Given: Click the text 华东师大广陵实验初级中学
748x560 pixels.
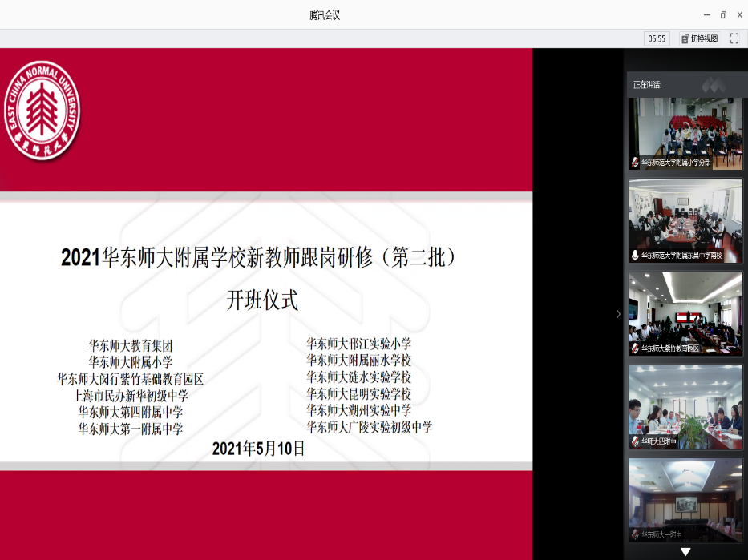Looking at the screenshot, I should 370,427.
